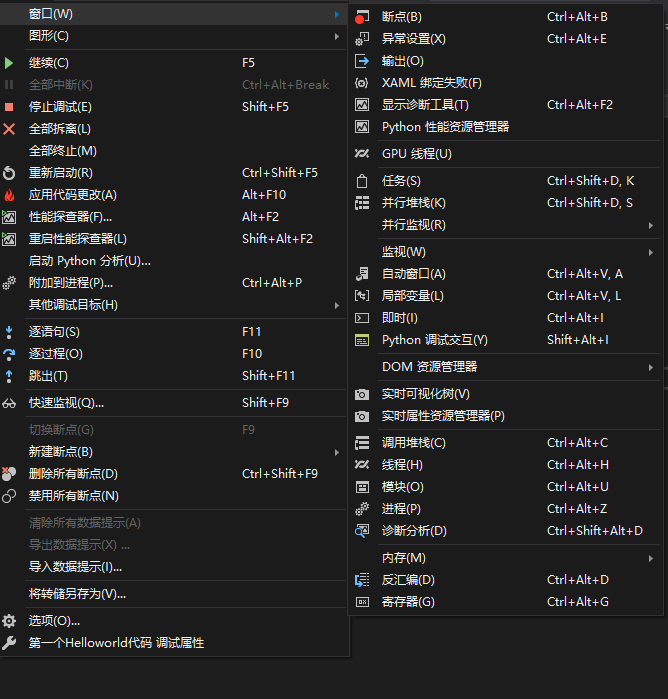668x699 pixels.
Task: Click the red breakpoint icon for 断点
Action: [362, 17]
